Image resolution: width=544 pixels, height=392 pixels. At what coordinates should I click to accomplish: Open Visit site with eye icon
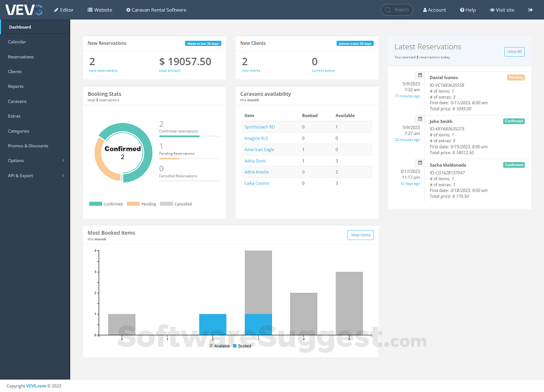pos(501,10)
